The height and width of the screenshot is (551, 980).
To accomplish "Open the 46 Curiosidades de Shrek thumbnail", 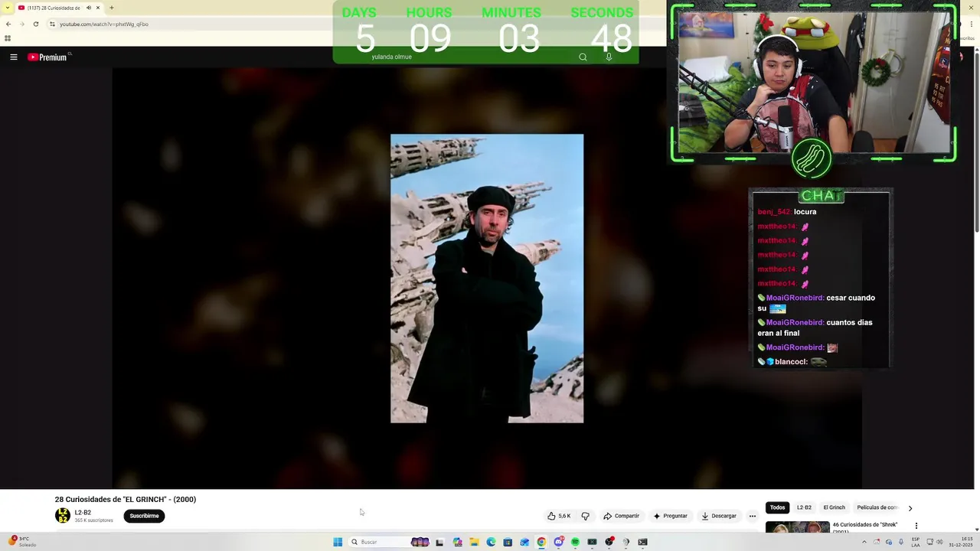I will click(x=797, y=527).
